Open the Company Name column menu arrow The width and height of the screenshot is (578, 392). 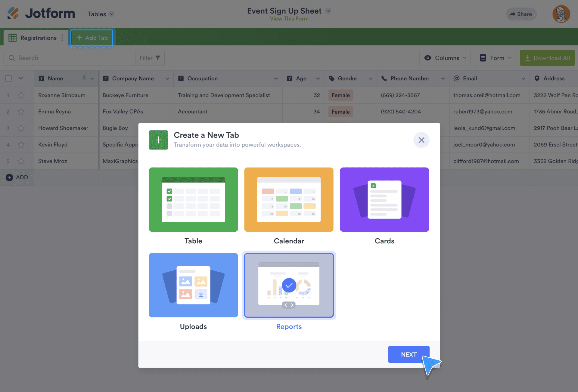tap(167, 78)
